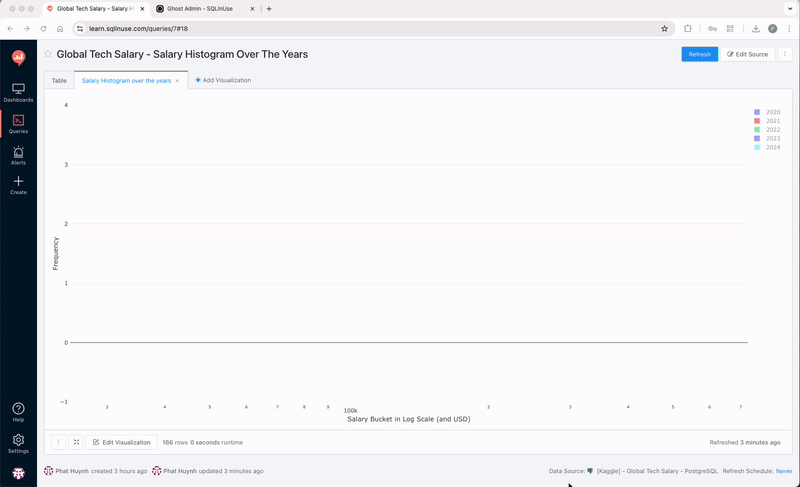Select the Salary Histogram over the years tab

[x=127, y=81]
